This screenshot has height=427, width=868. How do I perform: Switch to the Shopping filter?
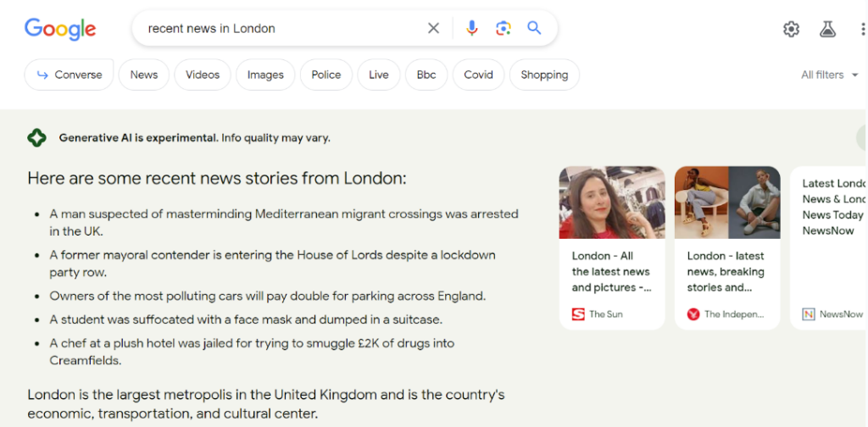click(x=544, y=75)
